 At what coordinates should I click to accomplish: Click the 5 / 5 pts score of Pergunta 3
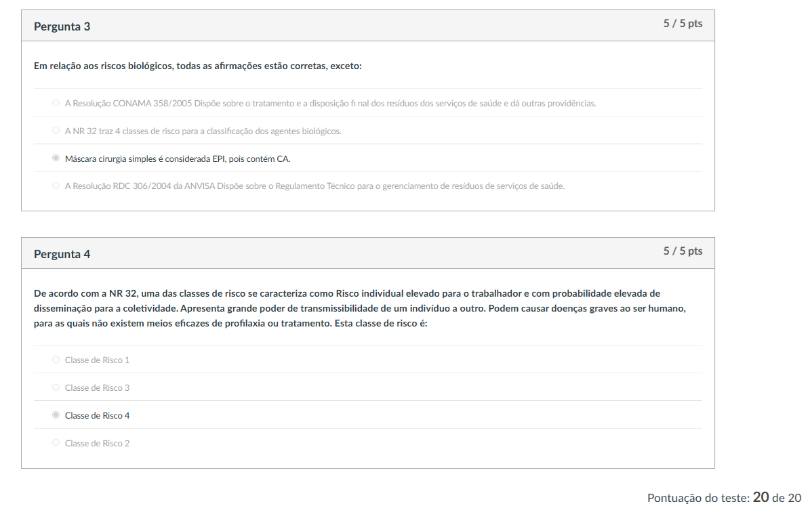click(683, 24)
